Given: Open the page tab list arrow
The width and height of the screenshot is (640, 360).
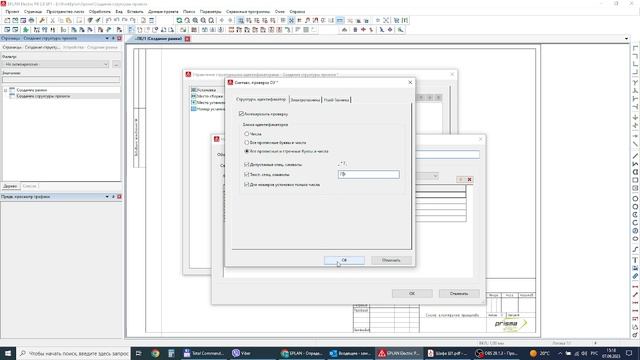Looking at the screenshot, I should (627, 39).
